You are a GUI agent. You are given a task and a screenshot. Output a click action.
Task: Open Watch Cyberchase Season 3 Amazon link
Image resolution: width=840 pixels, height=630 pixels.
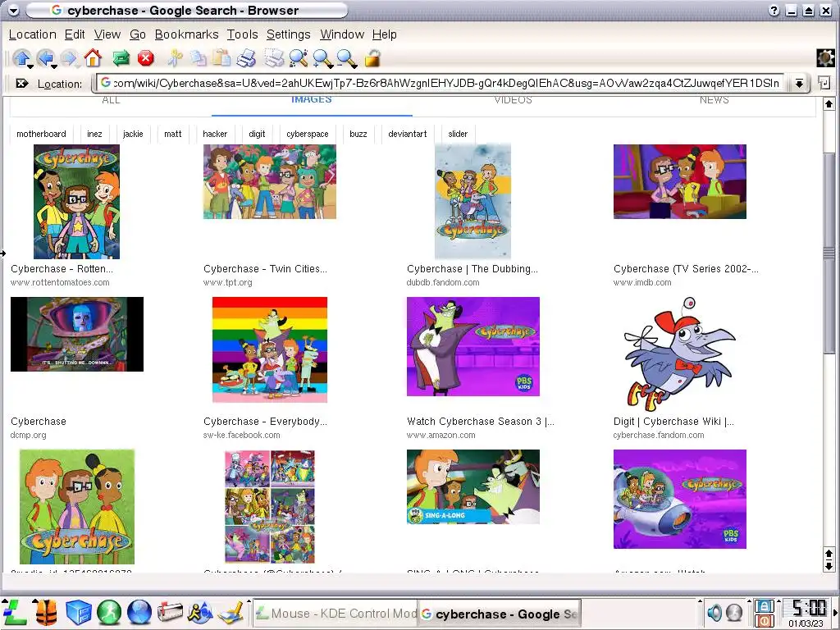tap(481, 422)
